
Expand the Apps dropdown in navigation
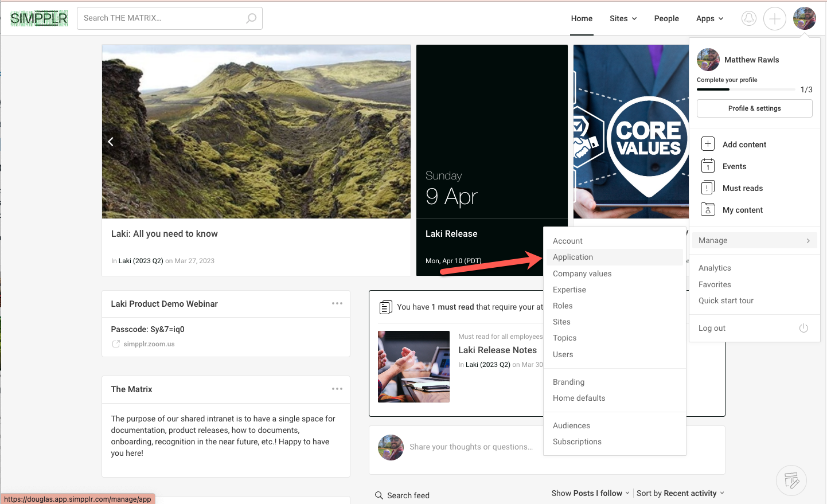pyautogui.click(x=709, y=18)
